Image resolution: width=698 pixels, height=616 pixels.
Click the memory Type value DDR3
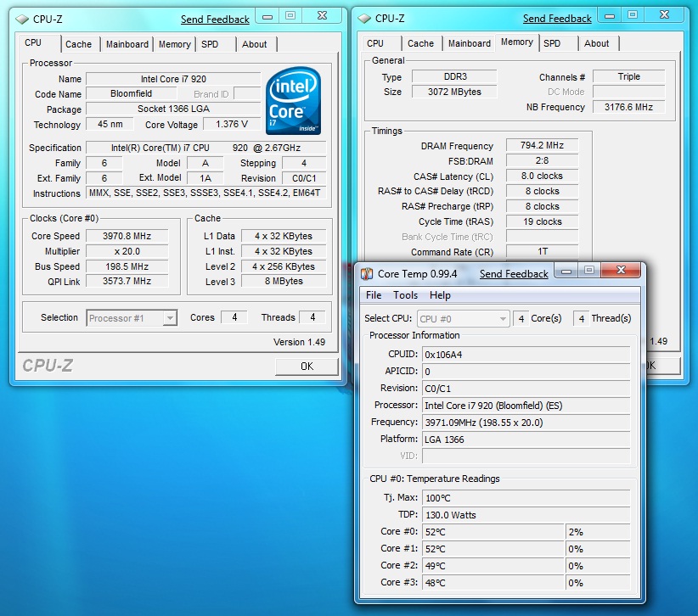point(454,76)
